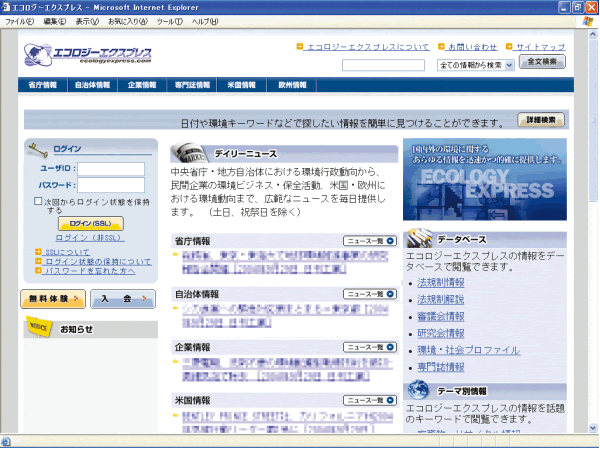Toggle the 次回からログイン状態を保持する checkbox
Screen dimensions: 600x449
pyautogui.click(x=38, y=202)
